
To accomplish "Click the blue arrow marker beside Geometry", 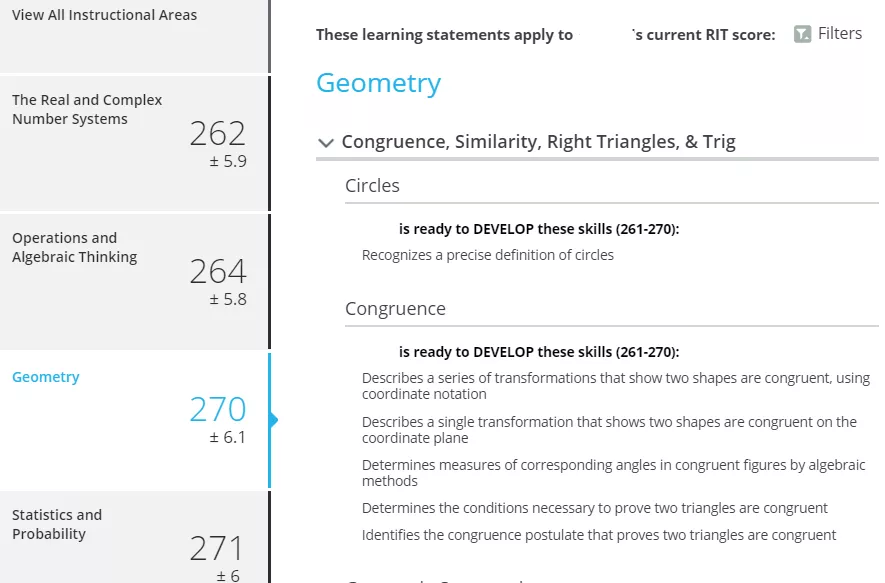I will click(274, 420).
